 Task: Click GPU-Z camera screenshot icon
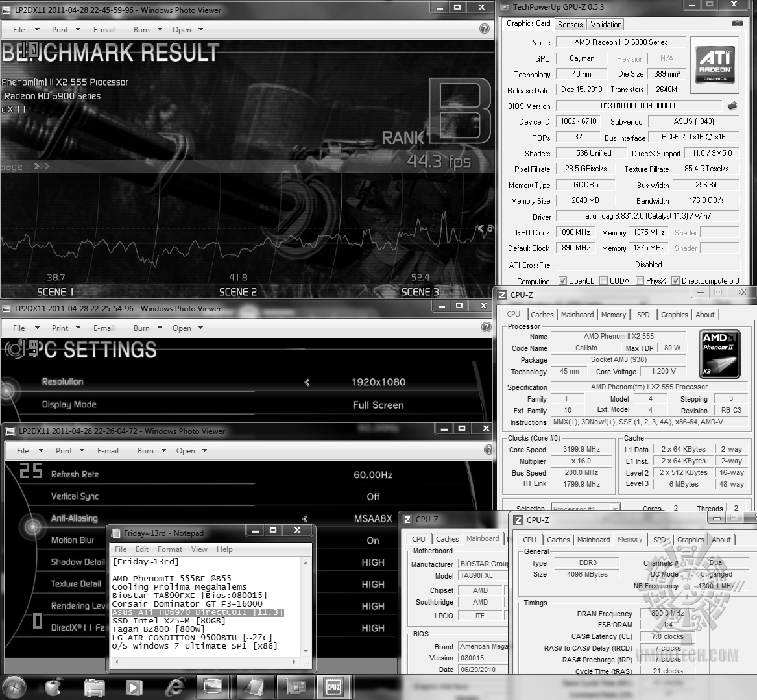[737, 23]
